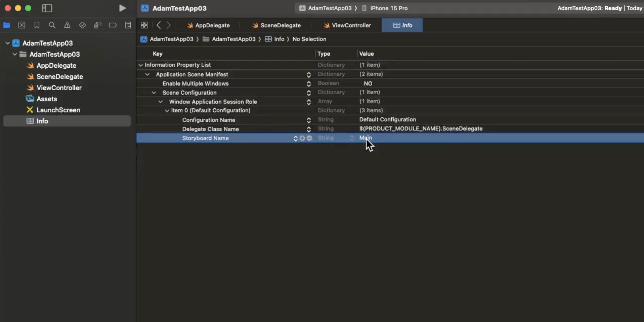Open key stepper for Window Application Session Role
644x322 pixels.
[309, 102]
